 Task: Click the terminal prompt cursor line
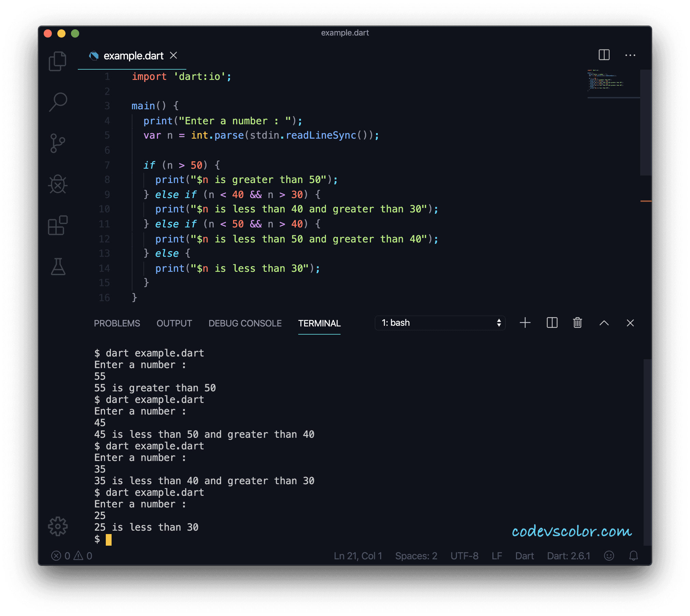(103, 539)
